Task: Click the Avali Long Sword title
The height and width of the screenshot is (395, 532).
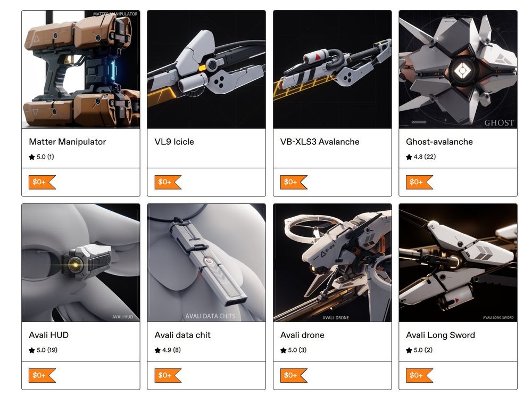Action: click(x=440, y=335)
